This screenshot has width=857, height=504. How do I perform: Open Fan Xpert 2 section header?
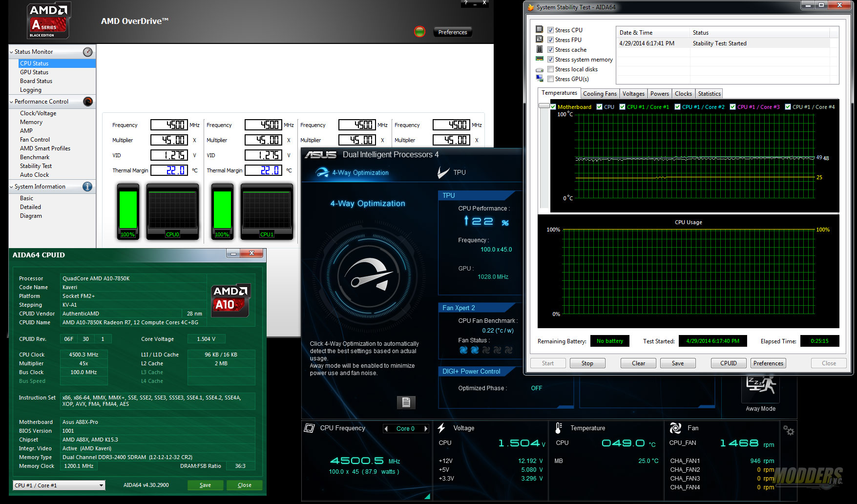click(x=477, y=308)
